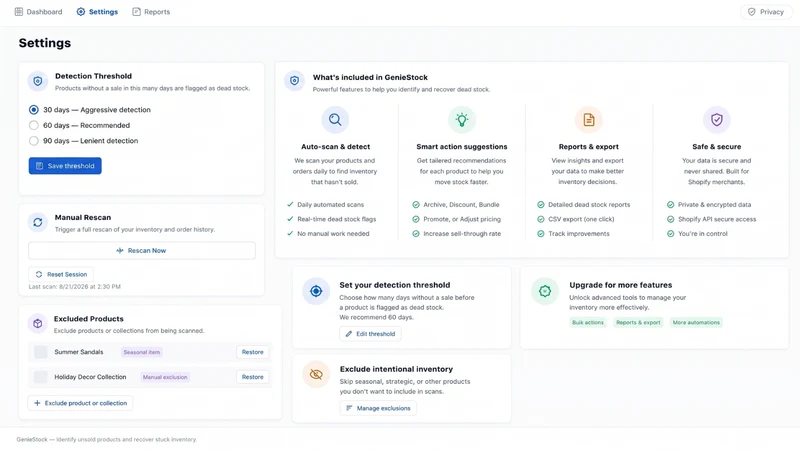Click the Reset Session button
The height and width of the screenshot is (450, 800).
pos(61,274)
